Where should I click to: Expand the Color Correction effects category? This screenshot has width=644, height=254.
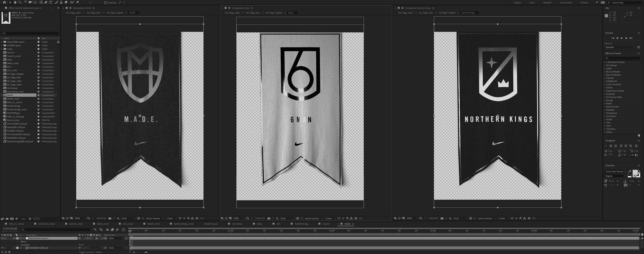(x=605, y=84)
